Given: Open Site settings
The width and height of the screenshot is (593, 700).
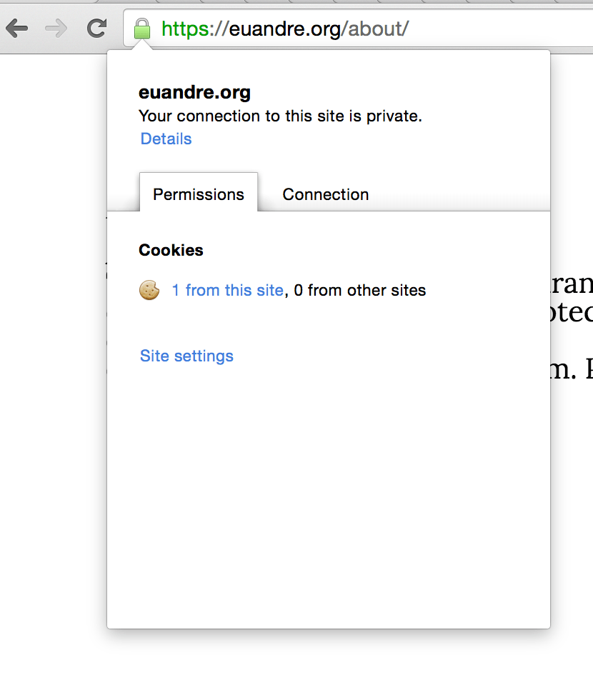Looking at the screenshot, I should [186, 356].
